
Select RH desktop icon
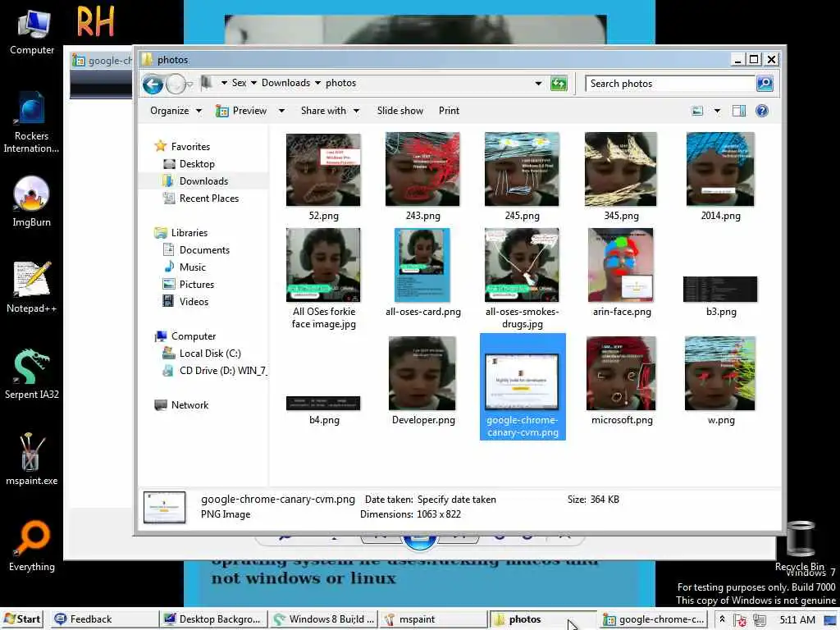coord(95,21)
